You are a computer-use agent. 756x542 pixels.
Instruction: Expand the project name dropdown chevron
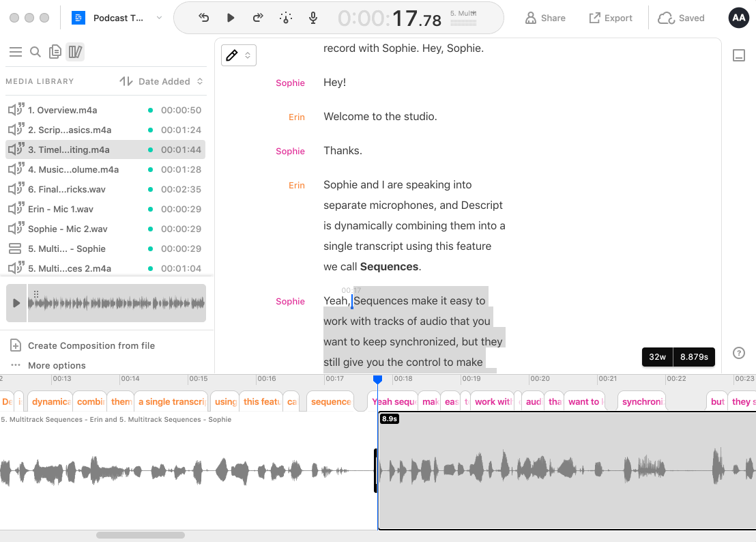click(159, 18)
